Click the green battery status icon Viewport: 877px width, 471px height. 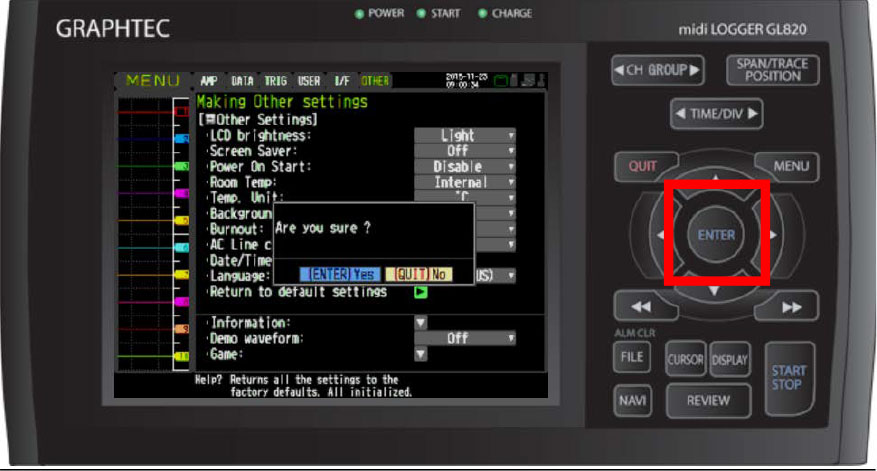click(500, 81)
